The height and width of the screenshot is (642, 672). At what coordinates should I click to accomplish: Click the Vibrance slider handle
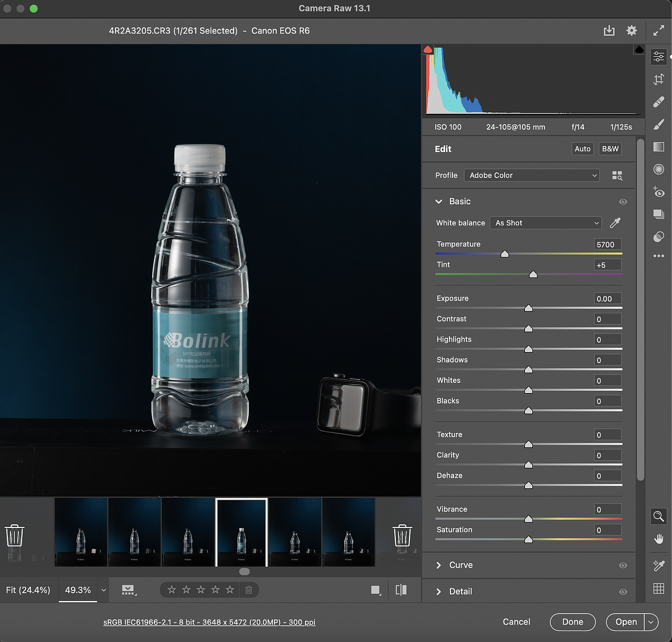[x=529, y=519]
